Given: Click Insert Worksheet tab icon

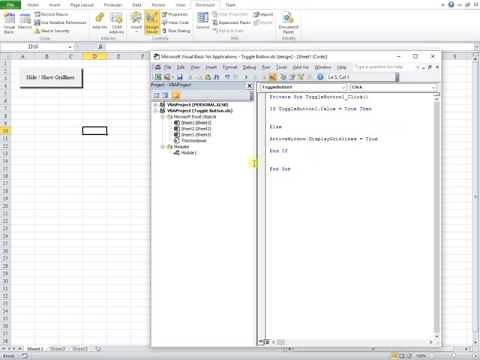Looking at the screenshot, I should (99, 349).
